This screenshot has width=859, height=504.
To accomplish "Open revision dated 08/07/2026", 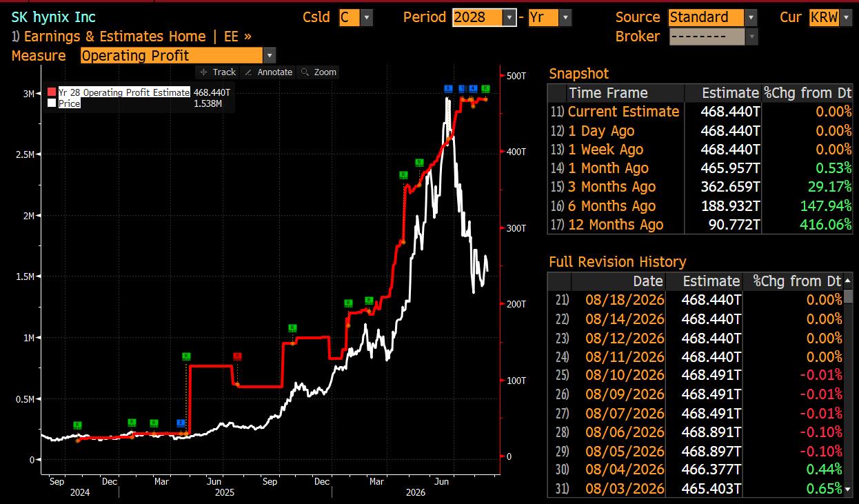I will tap(695, 413).
